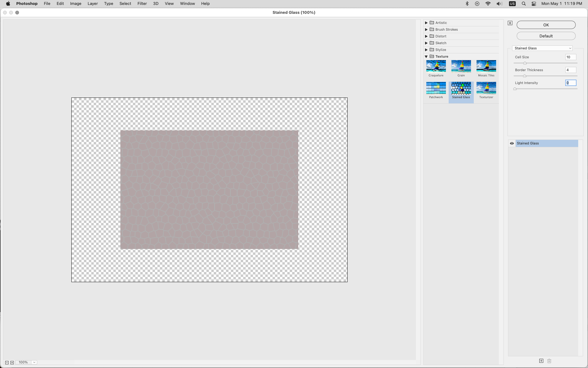Collapse the Texture filter category
The height and width of the screenshot is (368, 588).
[426, 56]
